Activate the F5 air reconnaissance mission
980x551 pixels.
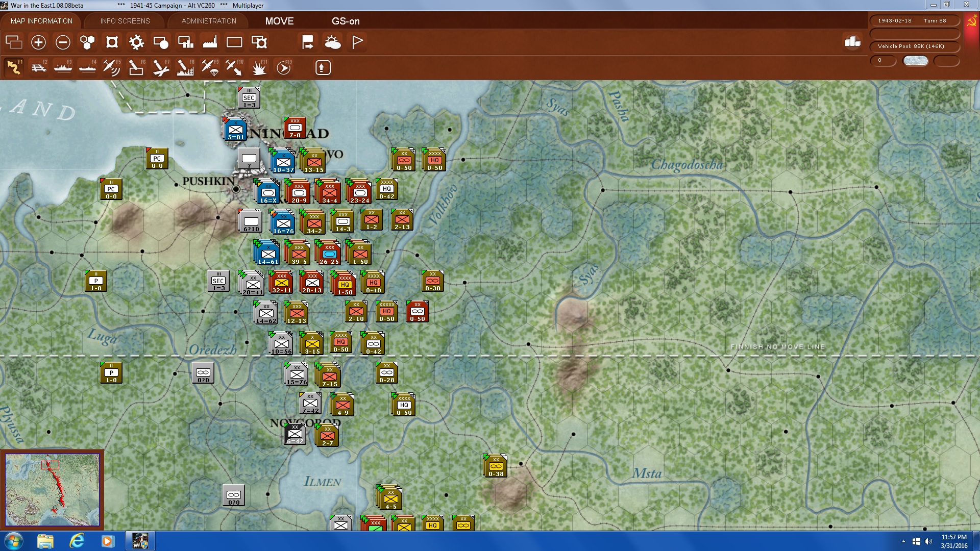pyautogui.click(x=112, y=67)
